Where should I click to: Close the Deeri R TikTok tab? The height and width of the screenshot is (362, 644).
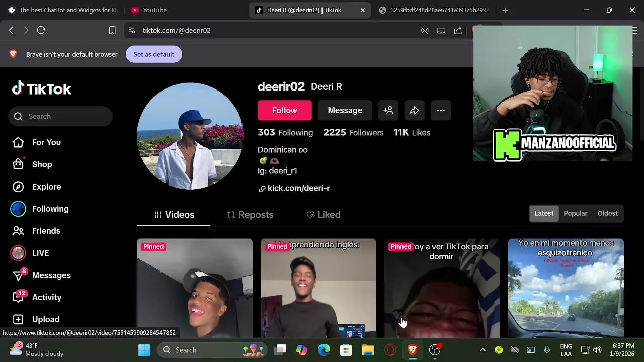click(363, 10)
